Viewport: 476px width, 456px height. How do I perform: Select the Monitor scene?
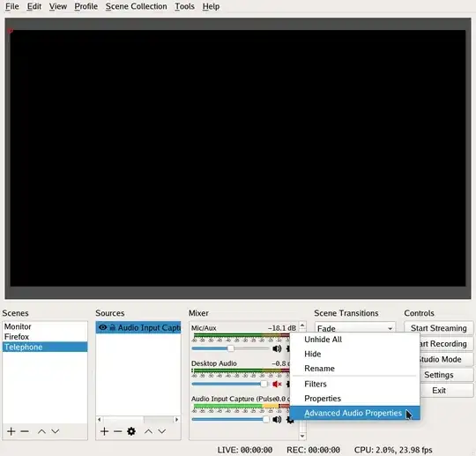coord(45,326)
